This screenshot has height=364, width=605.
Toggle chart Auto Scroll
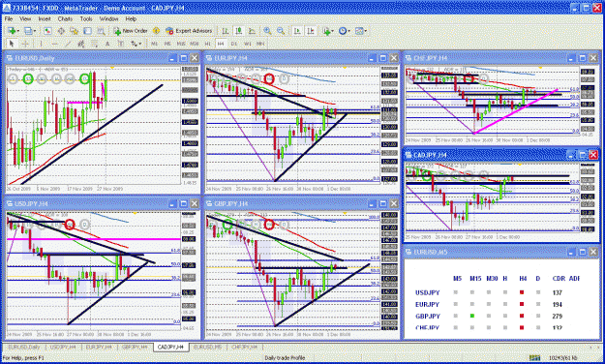click(x=297, y=31)
